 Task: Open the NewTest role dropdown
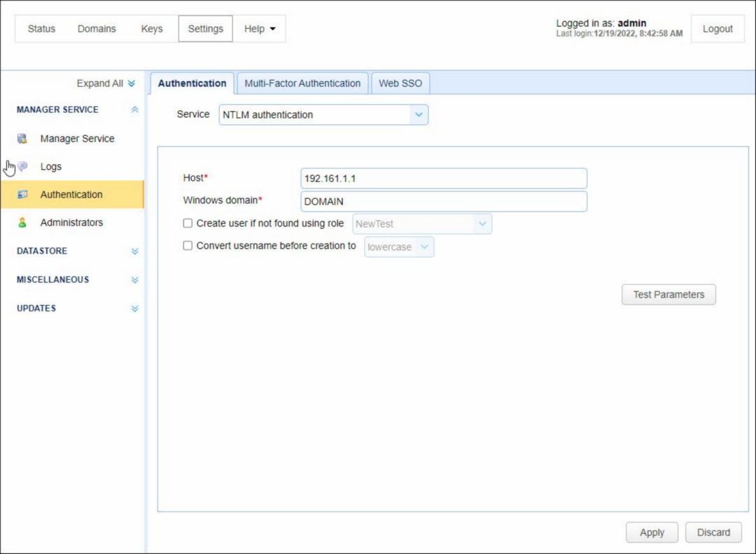click(x=422, y=224)
